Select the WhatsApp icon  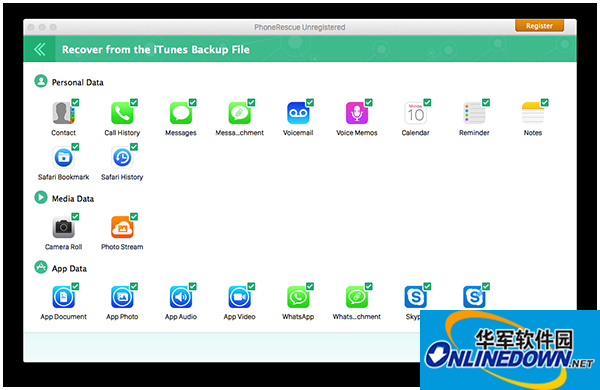pos(298,297)
